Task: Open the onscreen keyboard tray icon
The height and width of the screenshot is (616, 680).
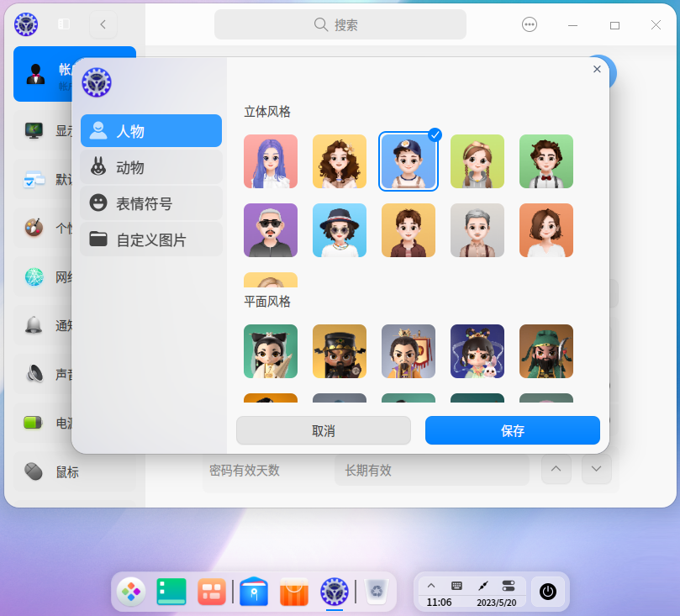Action: pos(456,586)
